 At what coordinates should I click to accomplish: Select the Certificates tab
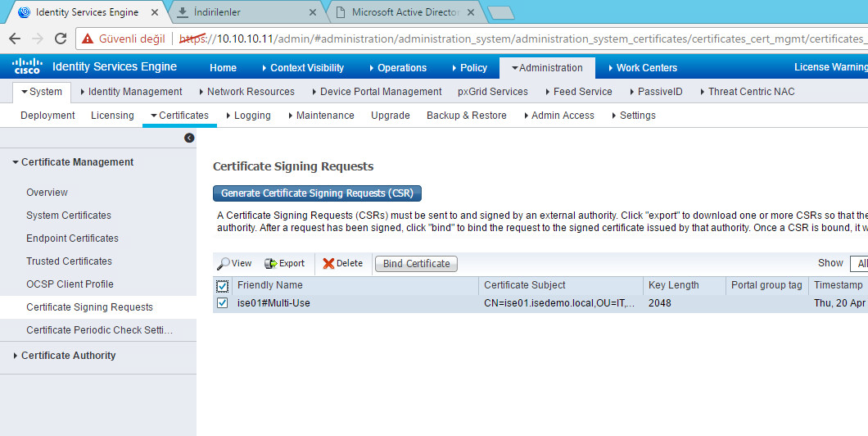[180, 116]
